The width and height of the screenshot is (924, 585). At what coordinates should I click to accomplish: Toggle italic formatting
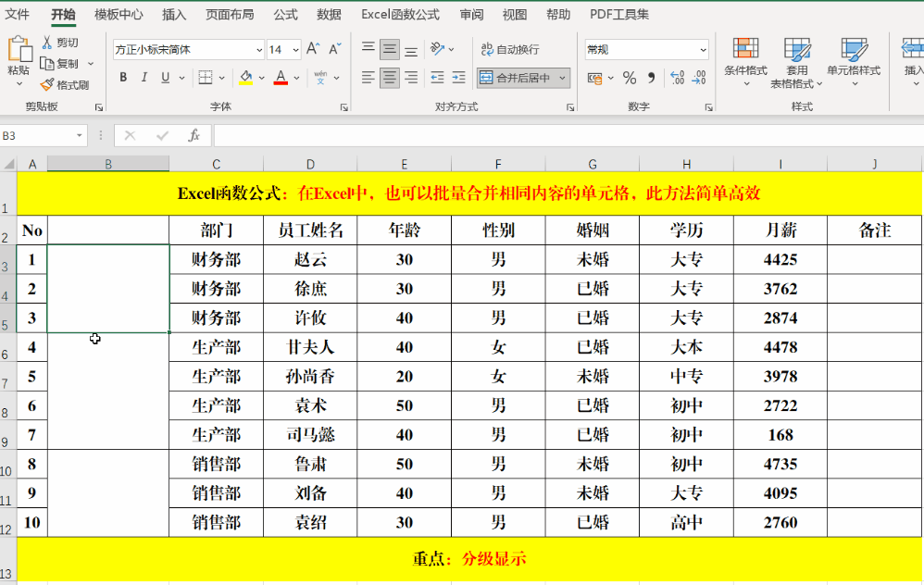tap(144, 77)
